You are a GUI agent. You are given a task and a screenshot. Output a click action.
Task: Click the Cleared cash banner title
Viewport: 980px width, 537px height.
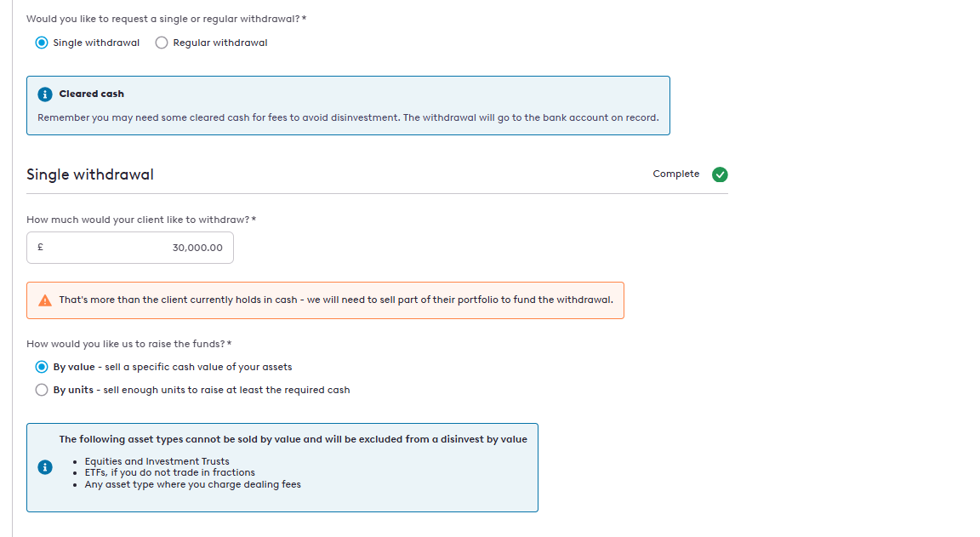click(91, 94)
